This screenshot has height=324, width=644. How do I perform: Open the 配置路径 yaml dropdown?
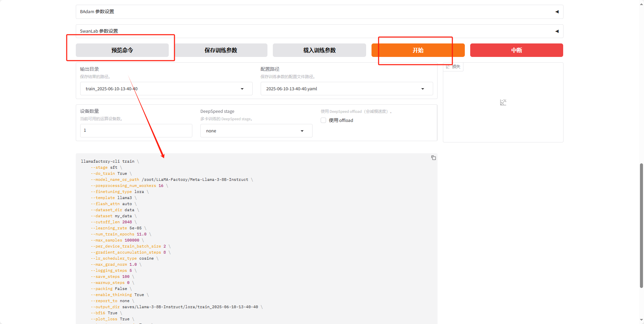point(347,89)
